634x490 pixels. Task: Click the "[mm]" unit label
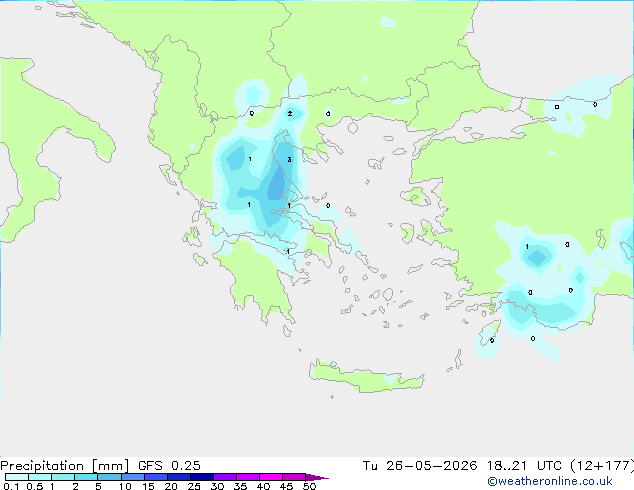pos(111,466)
